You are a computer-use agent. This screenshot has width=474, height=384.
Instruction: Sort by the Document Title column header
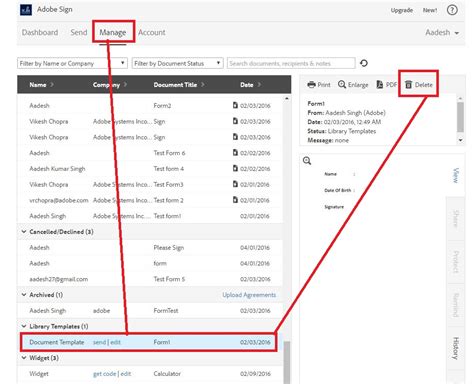(x=179, y=85)
